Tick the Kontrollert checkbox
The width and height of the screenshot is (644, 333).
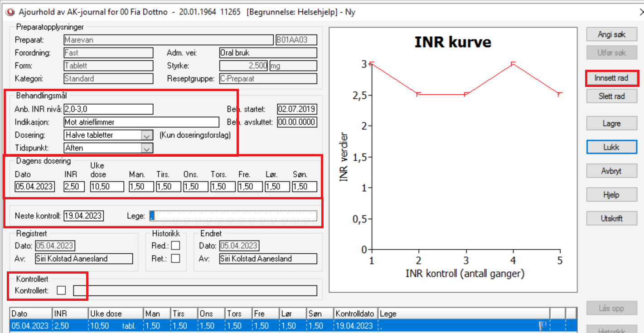pyautogui.click(x=61, y=290)
